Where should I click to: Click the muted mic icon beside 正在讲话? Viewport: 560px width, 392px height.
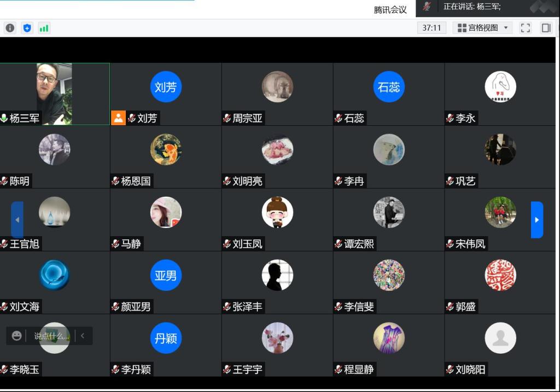pos(427,7)
